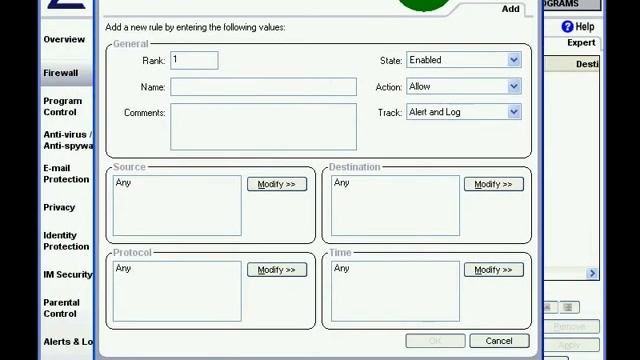640x360 pixels.
Task: Select Firewall in the sidebar
Action: 61,73
